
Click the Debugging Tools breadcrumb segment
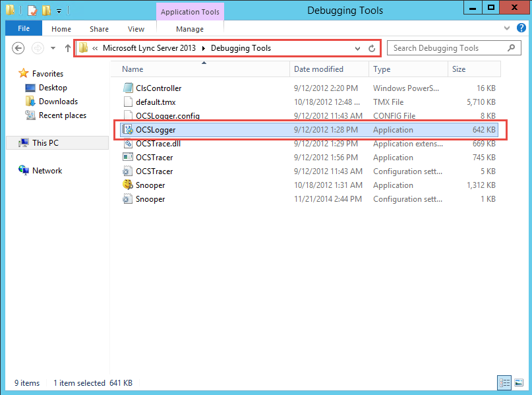point(241,48)
